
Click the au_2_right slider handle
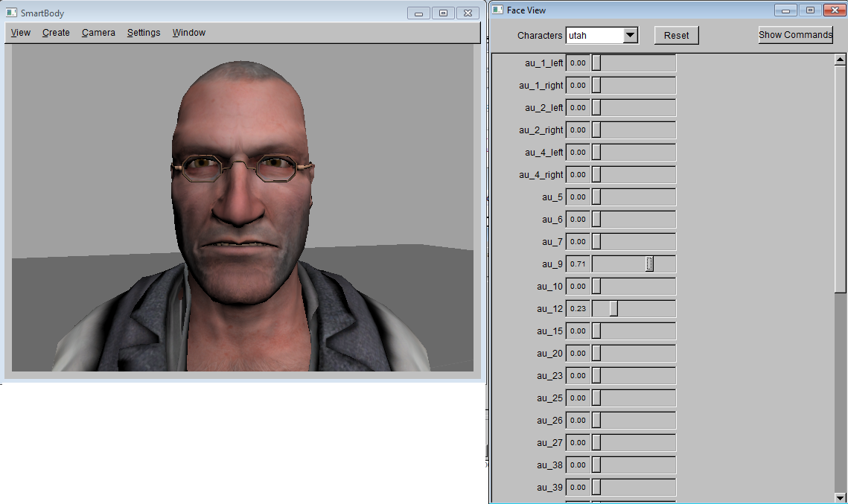(x=596, y=130)
